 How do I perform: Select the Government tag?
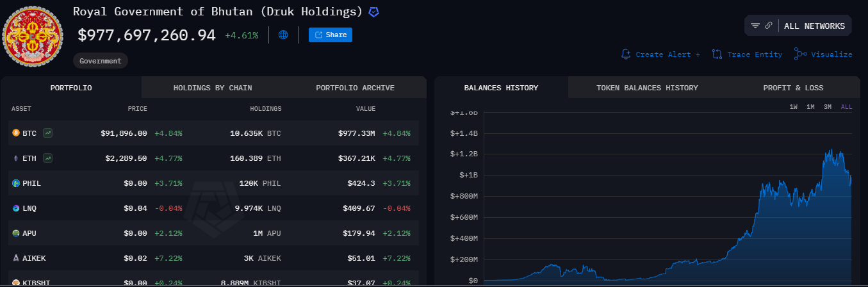pyautogui.click(x=101, y=61)
